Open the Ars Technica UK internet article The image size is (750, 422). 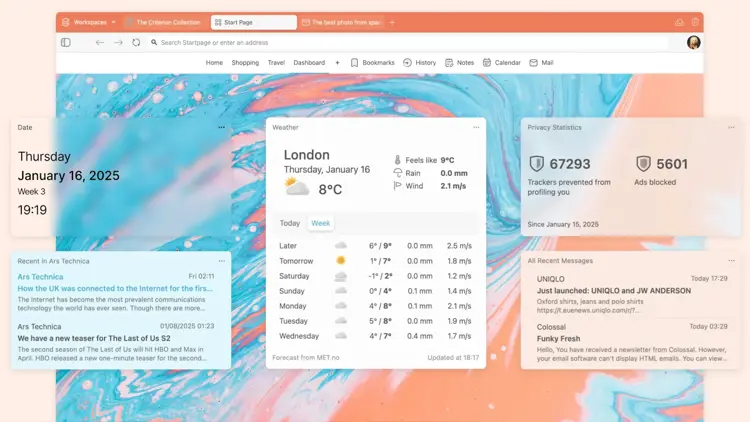(115, 288)
